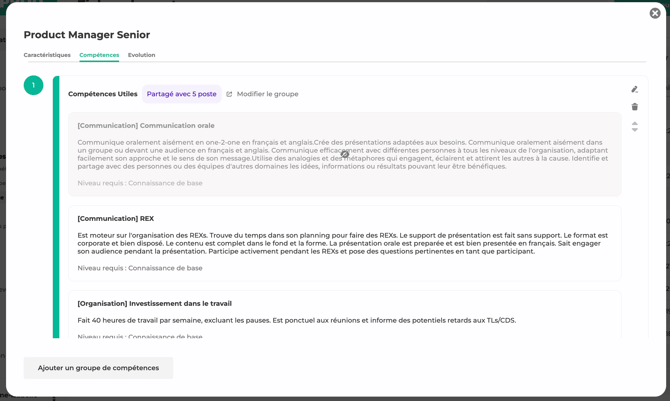The width and height of the screenshot is (670, 401).
Task: Click the Product Manager Senior title
Action: [87, 35]
